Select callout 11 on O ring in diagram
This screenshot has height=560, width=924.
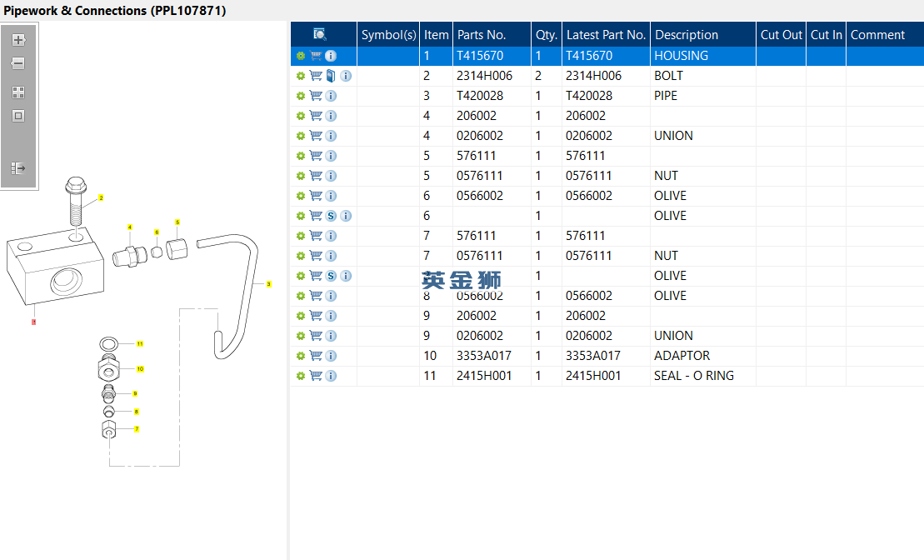(x=140, y=343)
